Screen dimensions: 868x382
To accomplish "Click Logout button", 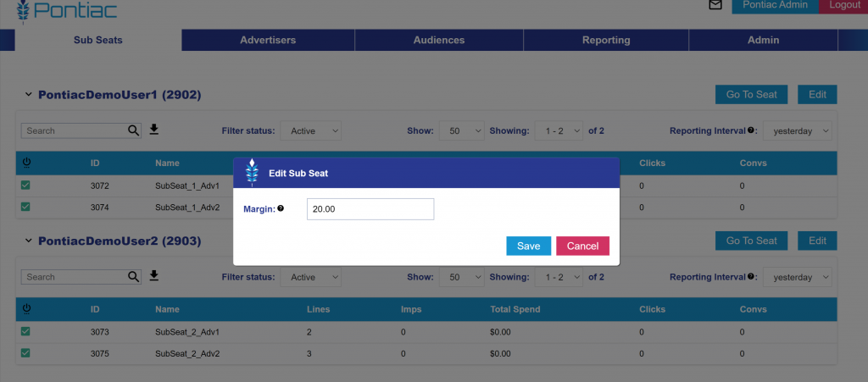I will point(845,6).
